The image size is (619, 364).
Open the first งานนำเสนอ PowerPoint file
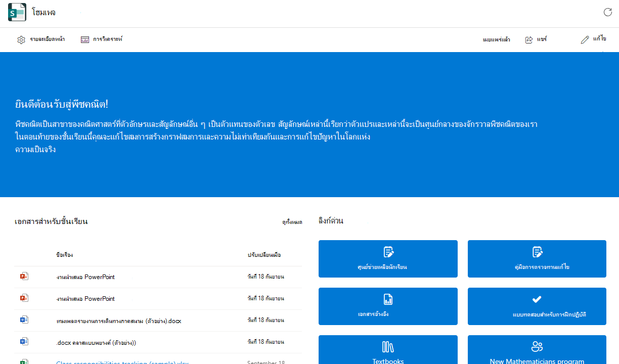click(x=85, y=277)
